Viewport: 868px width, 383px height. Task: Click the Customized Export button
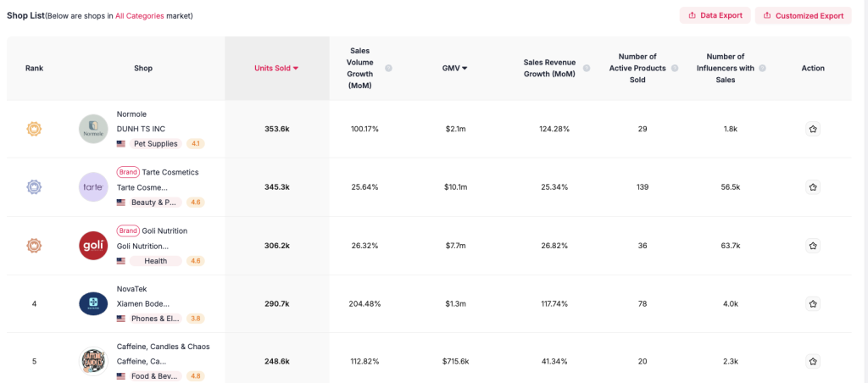click(803, 15)
